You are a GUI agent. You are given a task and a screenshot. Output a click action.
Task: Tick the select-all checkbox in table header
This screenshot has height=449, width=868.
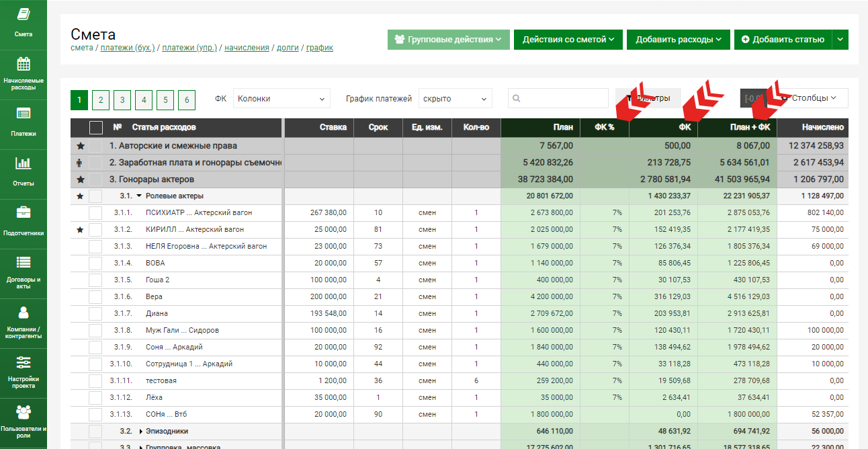click(96, 128)
